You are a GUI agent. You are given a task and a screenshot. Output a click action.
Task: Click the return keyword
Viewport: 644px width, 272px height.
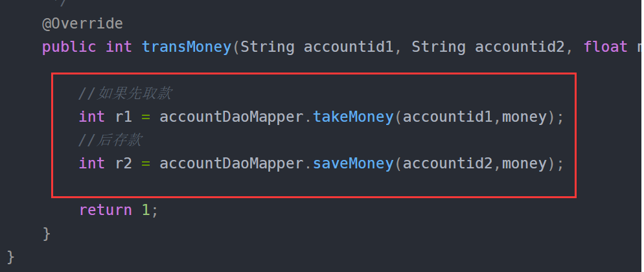(106, 210)
